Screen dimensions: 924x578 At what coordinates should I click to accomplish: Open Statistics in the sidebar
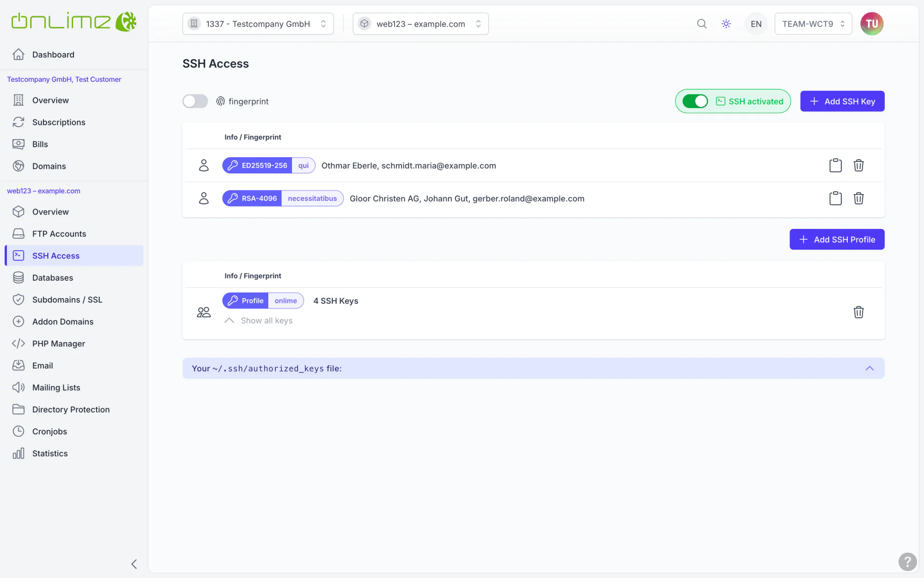point(74,453)
